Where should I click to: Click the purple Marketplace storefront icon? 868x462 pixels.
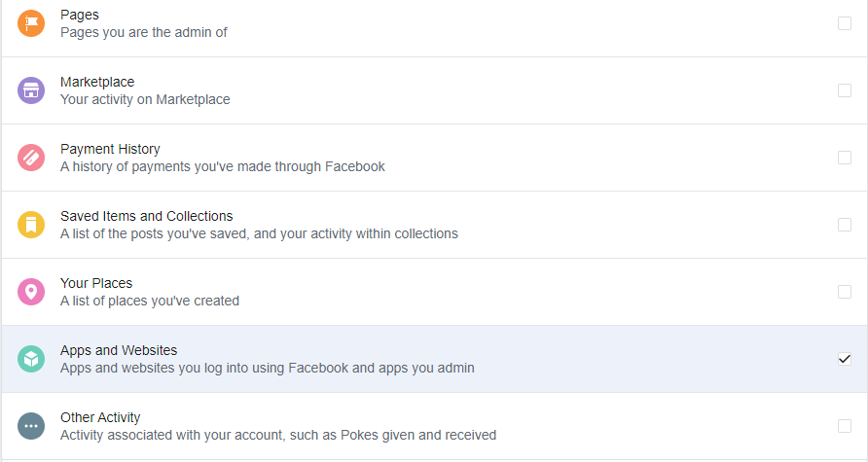tap(31, 90)
